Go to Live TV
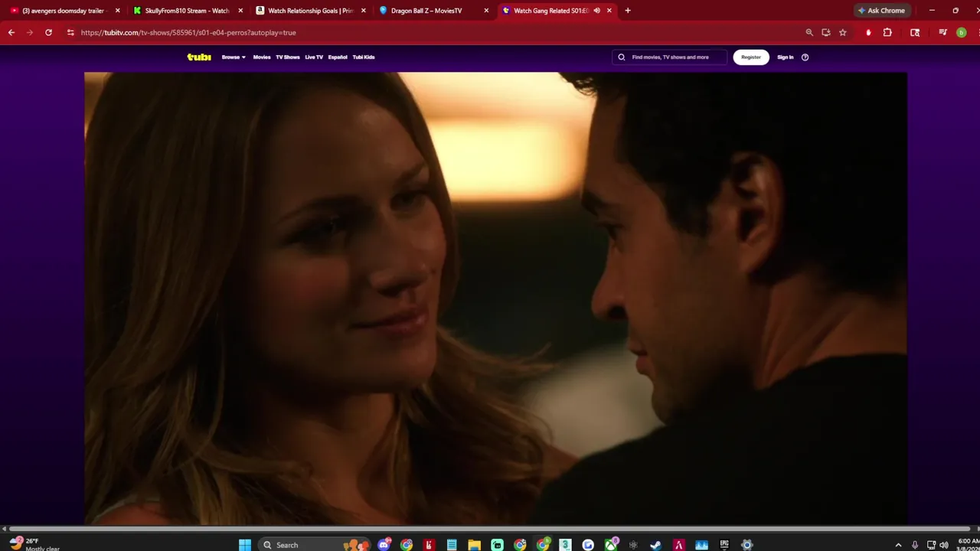 click(314, 57)
